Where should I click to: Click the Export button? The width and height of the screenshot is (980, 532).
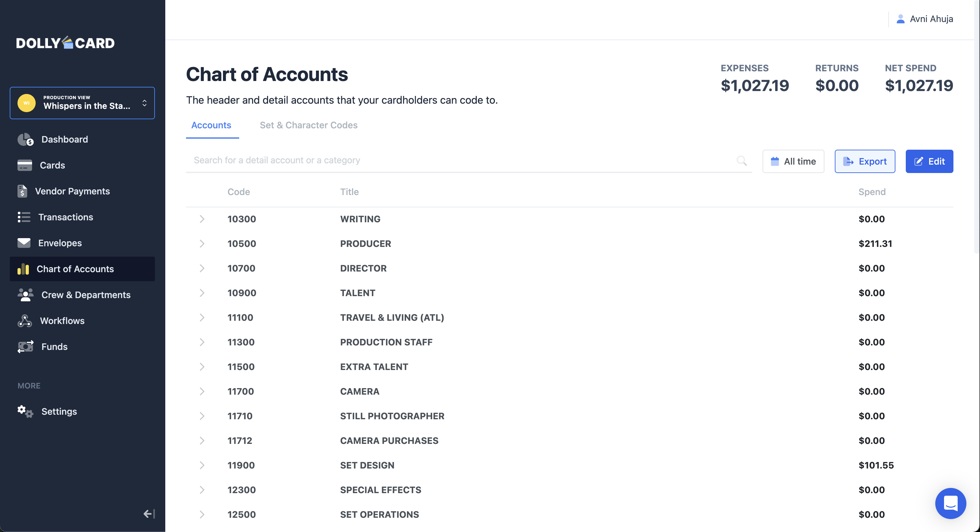click(x=864, y=162)
